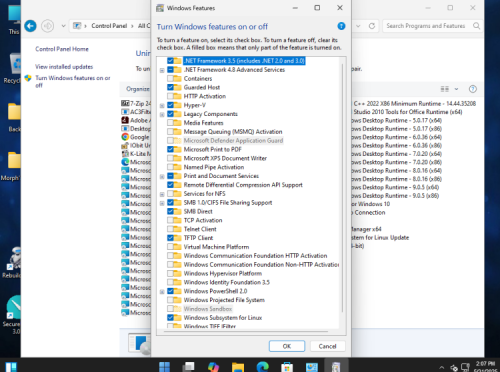Click the view options icon in Programs and Features
The width and height of the screenshot is (500, 372).
(445, 89)
